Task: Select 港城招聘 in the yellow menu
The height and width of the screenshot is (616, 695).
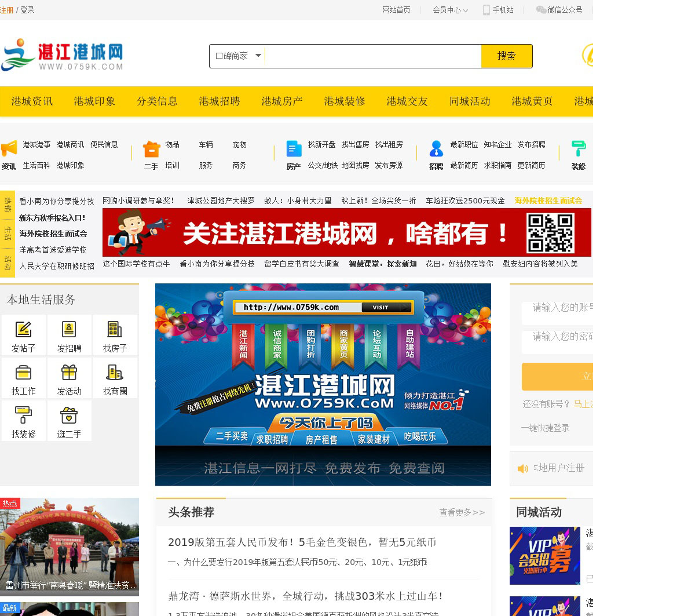Action: coord(220,101)
